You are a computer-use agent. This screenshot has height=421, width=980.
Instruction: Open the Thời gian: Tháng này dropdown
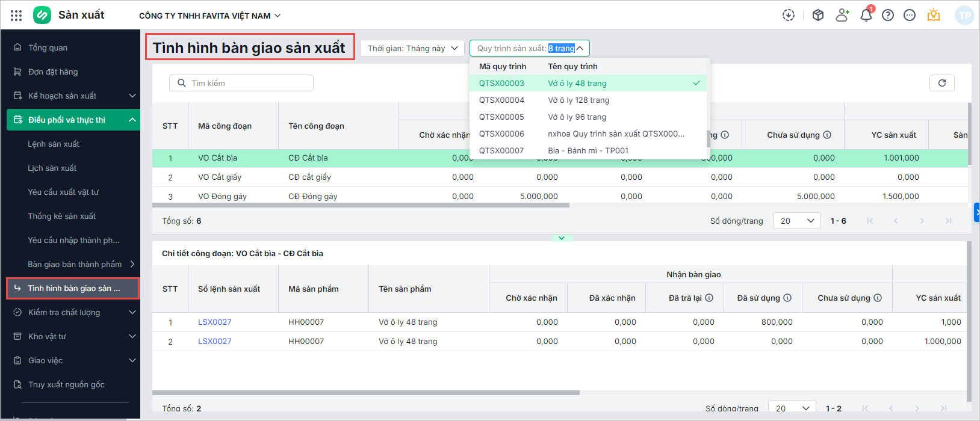coord(412,48)
